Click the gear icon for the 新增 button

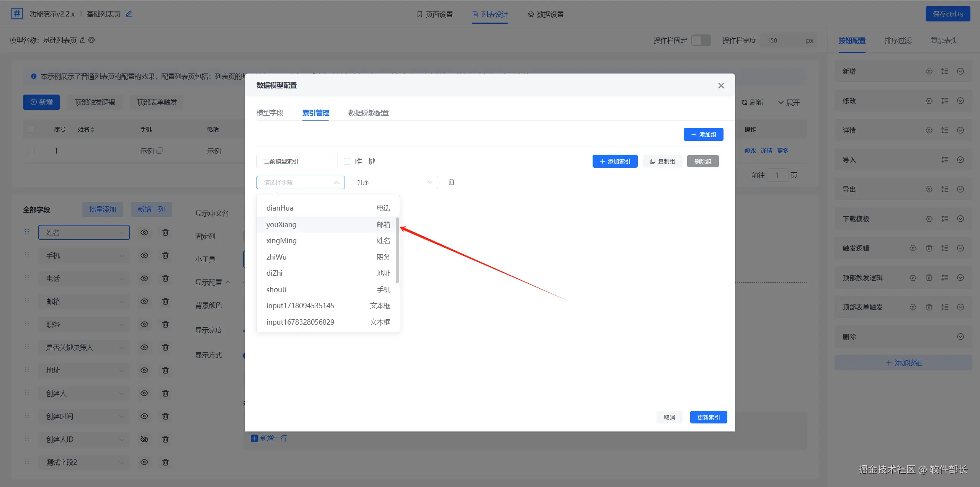[x=929, y=72]
